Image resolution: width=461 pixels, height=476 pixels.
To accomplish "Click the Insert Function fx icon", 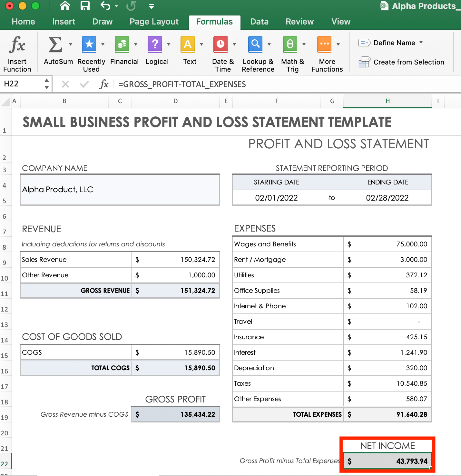I will (x=17, y=45).
